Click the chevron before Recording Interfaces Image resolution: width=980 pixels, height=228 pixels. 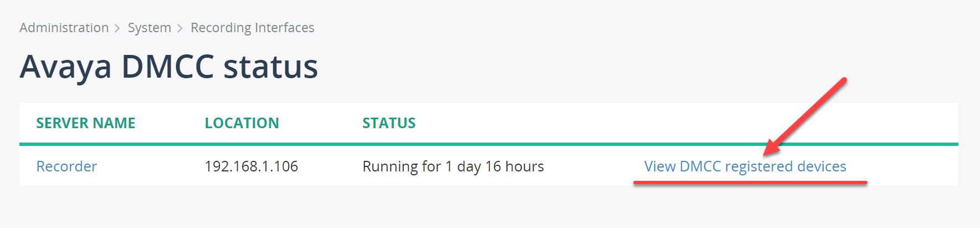pos(180,28)
